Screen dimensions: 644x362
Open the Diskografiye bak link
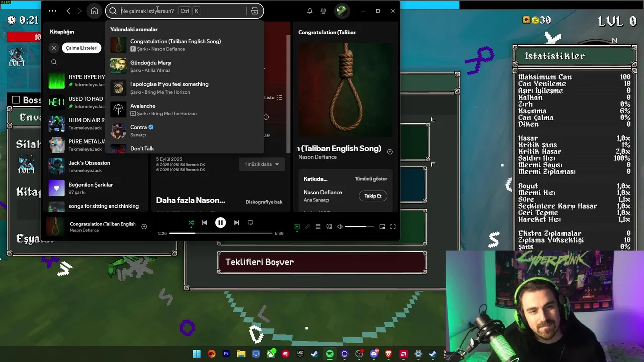[x=264, y=202]
